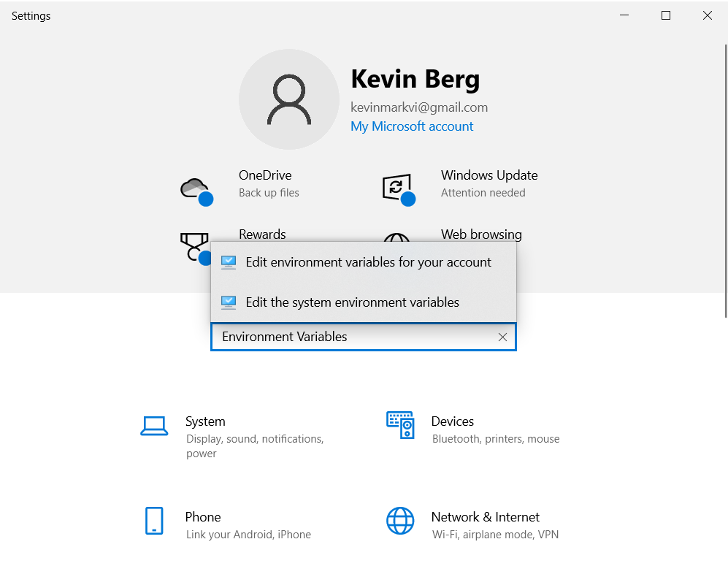Click icon beside Edit environment variables for your account

[x=229, y=262]
